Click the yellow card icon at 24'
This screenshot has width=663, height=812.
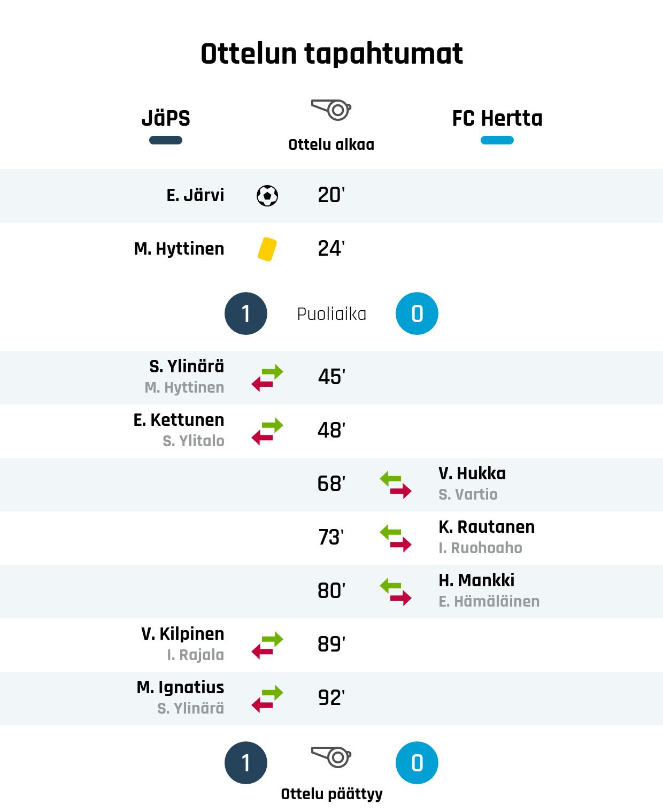(x=267, y=249)
